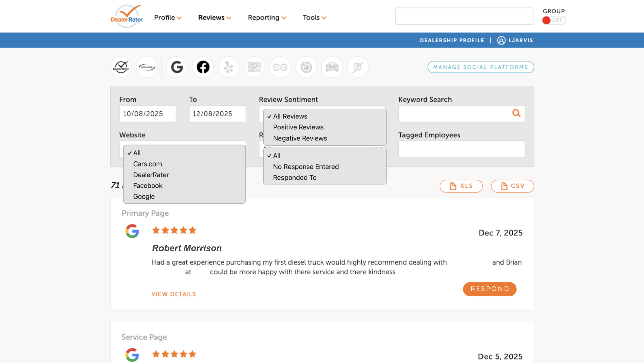The width and height of the screenshot is (644, 363).
Task: Click five stars on Dec 5 review
Action: [174, 354]
